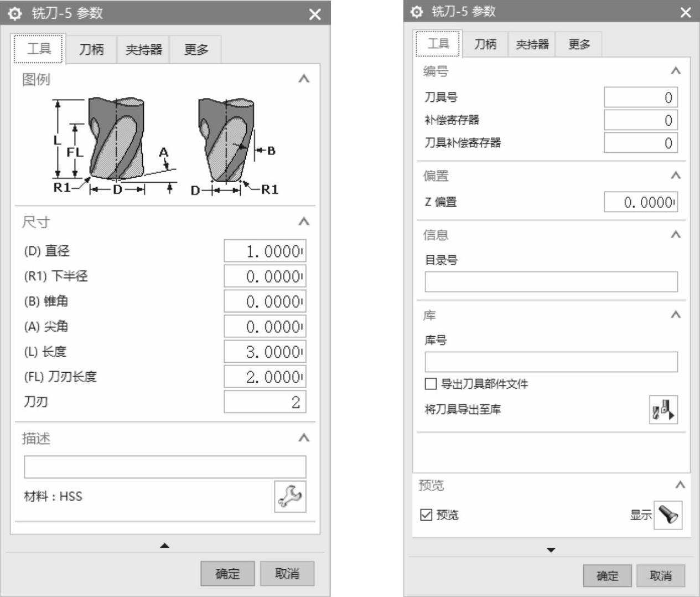Click the material wrench icon beside HSS
The width and height of the screenshot is (700, 597).
click(x=290, y=496)
